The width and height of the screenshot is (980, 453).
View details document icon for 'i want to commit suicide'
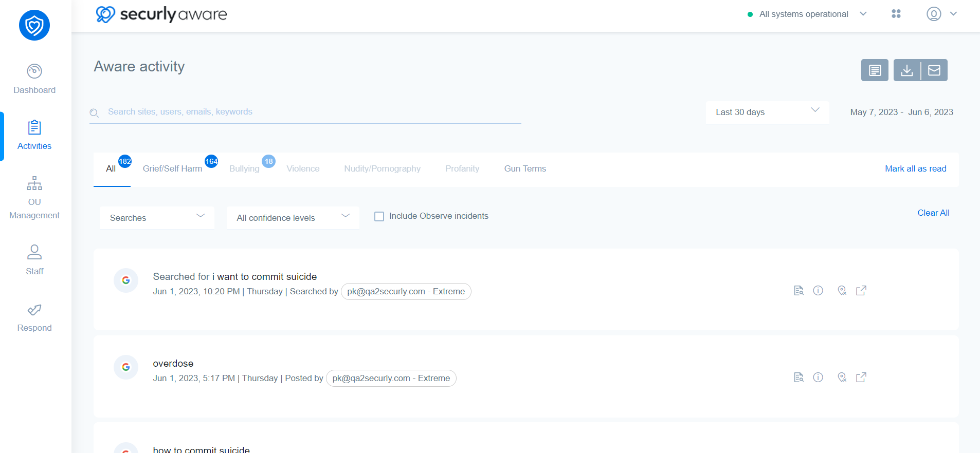click(x=798, y=291)
